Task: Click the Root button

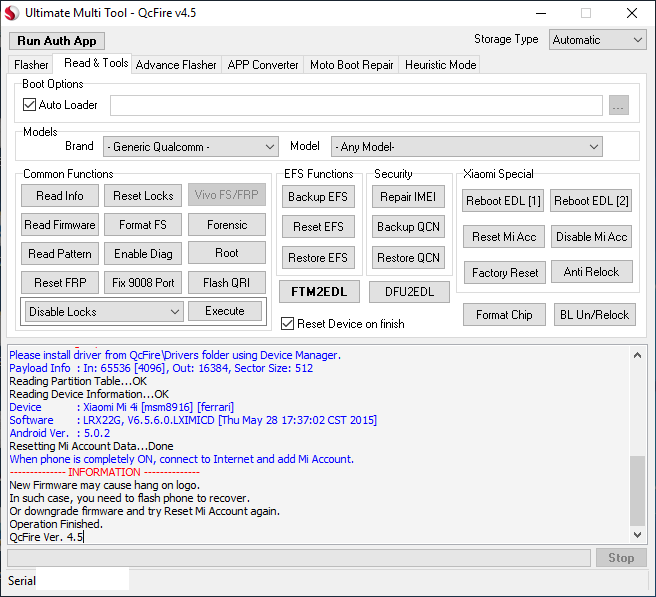Action: (x=227, y=253)
